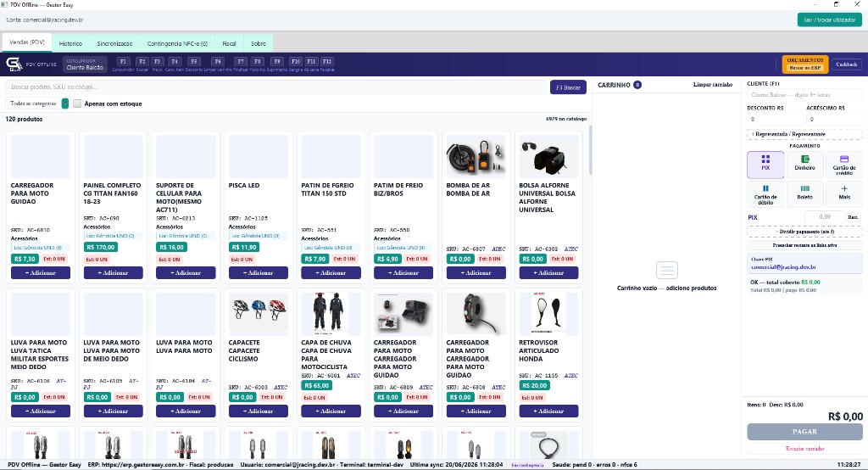Click F11 shortcut key
The width and height of the screenshot is (868, 470).
coord(312,62)
